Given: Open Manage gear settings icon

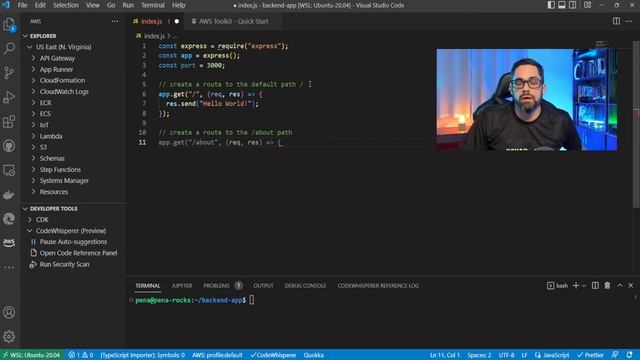Looking at the screenshot, I should click(x=9, y=336).
